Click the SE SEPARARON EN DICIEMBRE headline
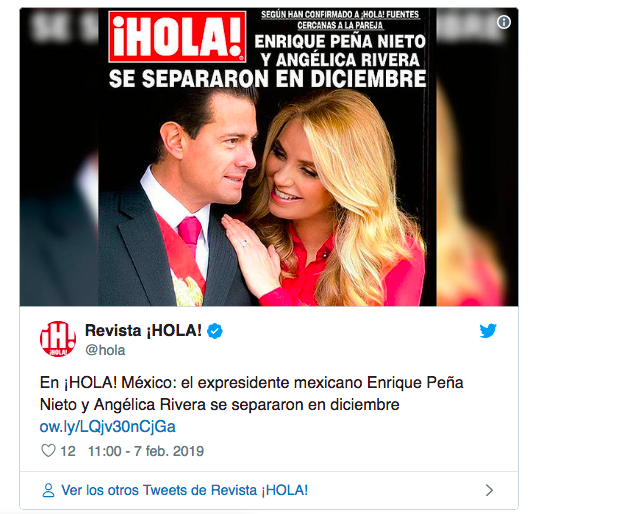The image size is (619, 514). click(x=268, y=79)
